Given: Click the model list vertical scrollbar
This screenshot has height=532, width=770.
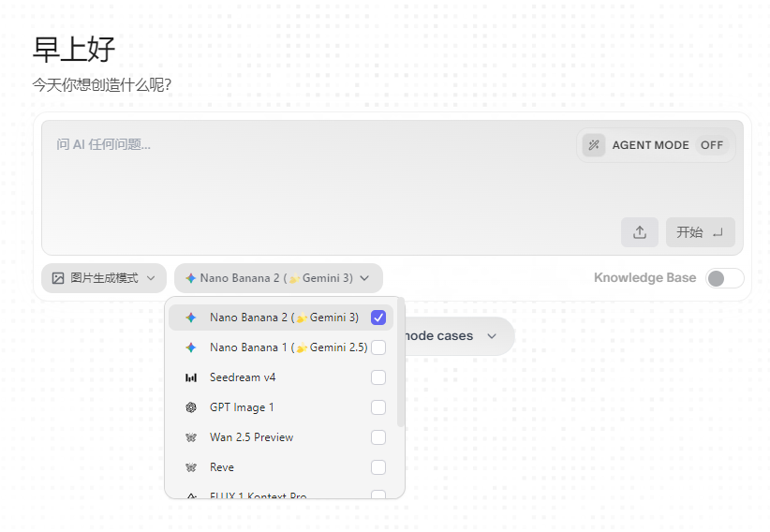Looking at the screenshot, I should [400, 363].
